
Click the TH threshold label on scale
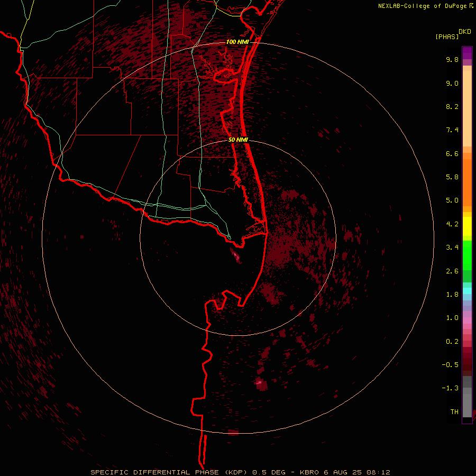pos(454,411)
